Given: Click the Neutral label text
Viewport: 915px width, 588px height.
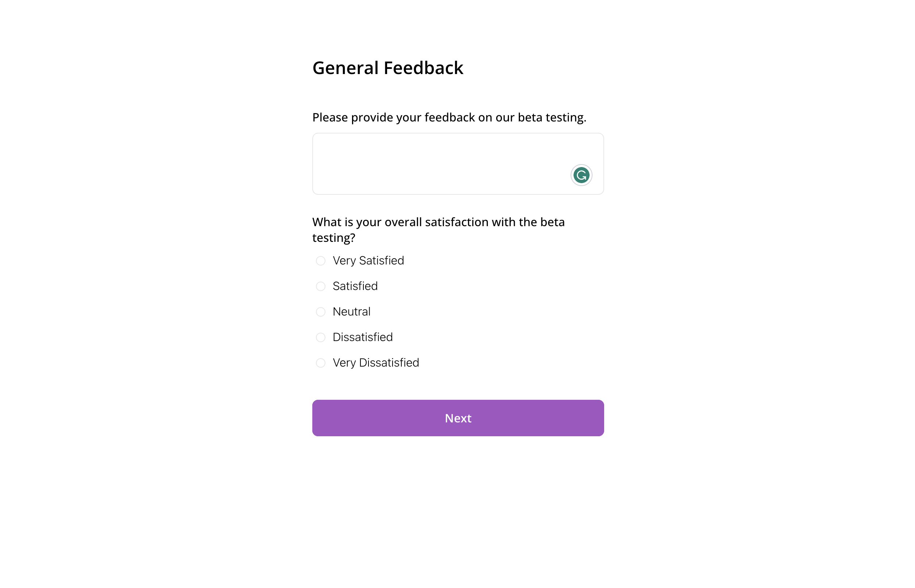Looking at the screenshot, I should click(352, 312).
